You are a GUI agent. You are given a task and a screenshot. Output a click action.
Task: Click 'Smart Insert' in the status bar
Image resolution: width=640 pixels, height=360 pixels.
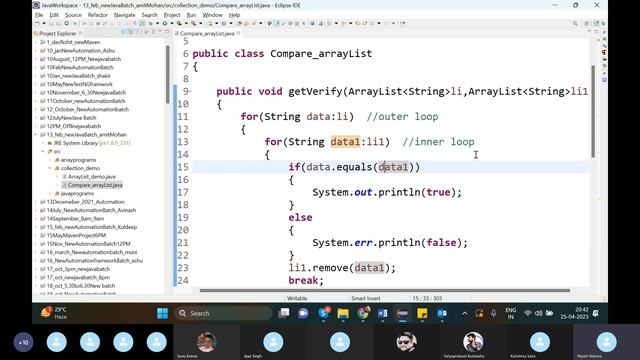click(366, 298)
